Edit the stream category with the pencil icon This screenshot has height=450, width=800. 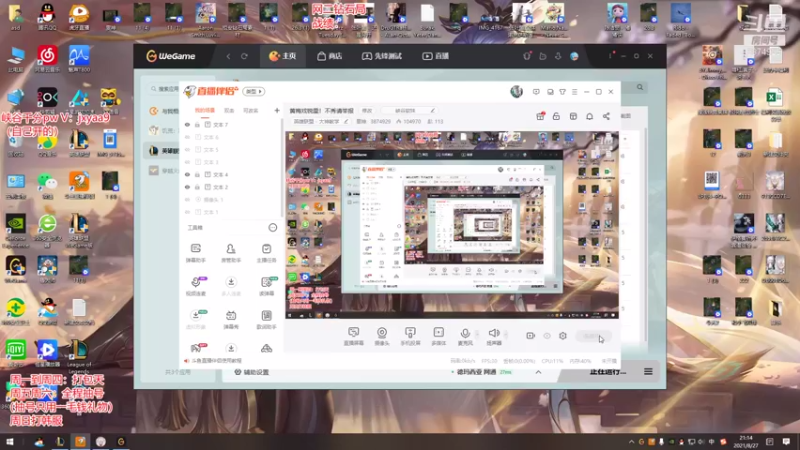(346, 121)
